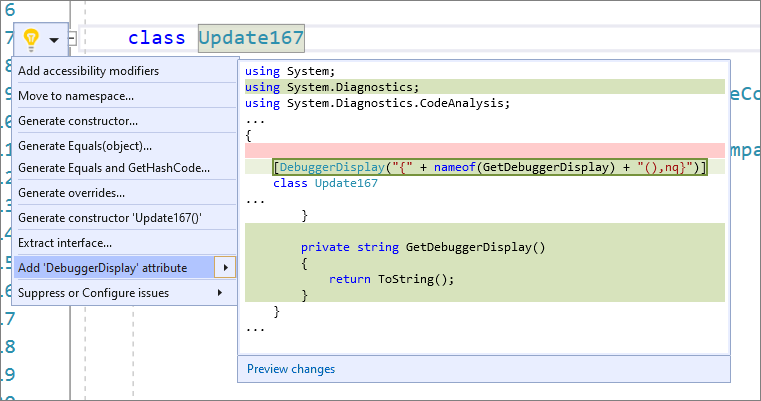The height and width of the screenshot is (401, 761).
Task: Select Generate constructor... option
Action: pyautogui.click(x=78, y=121)
